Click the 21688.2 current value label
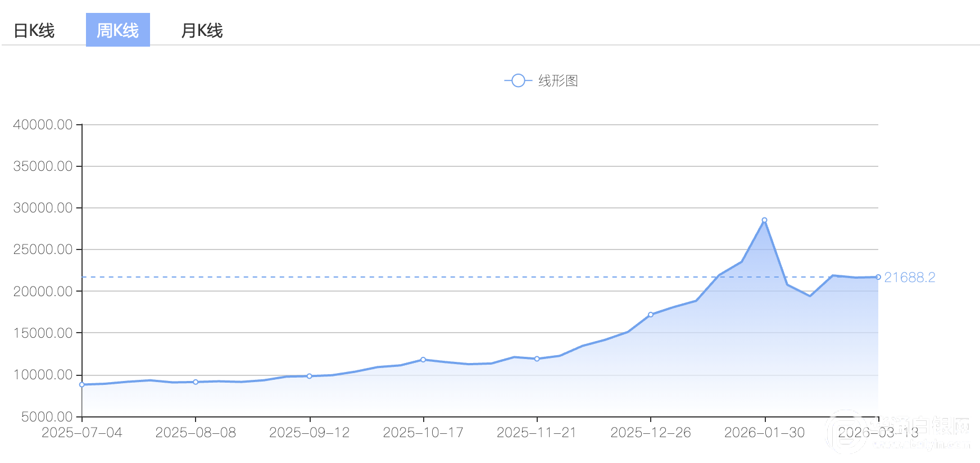Screen dimensions: 980x463 909,278
